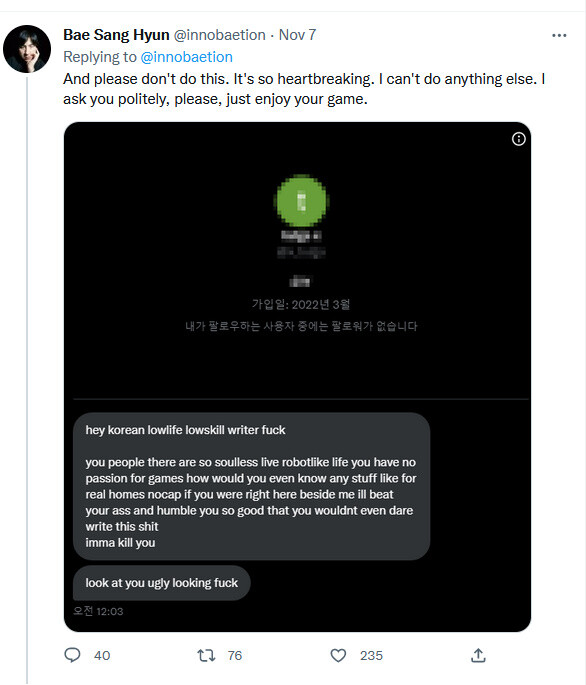Viewport: 586px width, 685px height.
Task: Click the like count 235
Action: pos(371,655)
